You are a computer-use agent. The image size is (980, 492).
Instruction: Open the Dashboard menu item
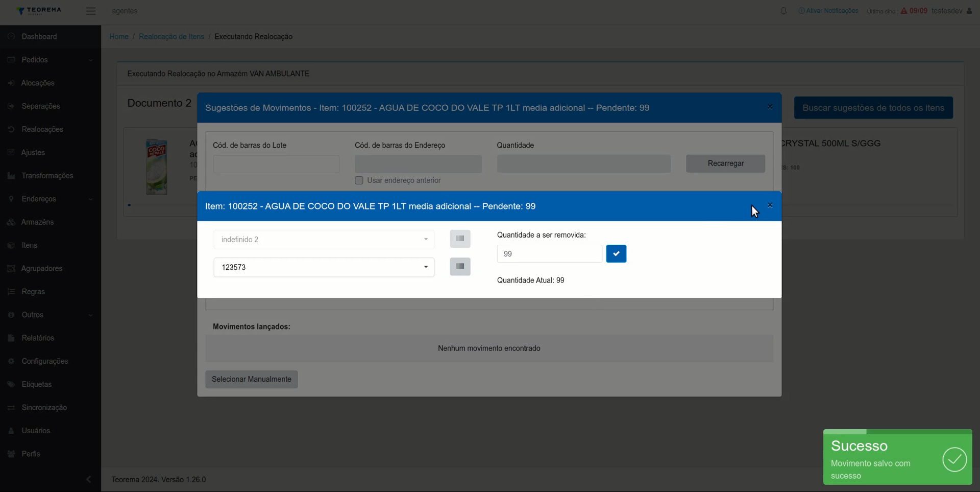[x=51, y=36]
